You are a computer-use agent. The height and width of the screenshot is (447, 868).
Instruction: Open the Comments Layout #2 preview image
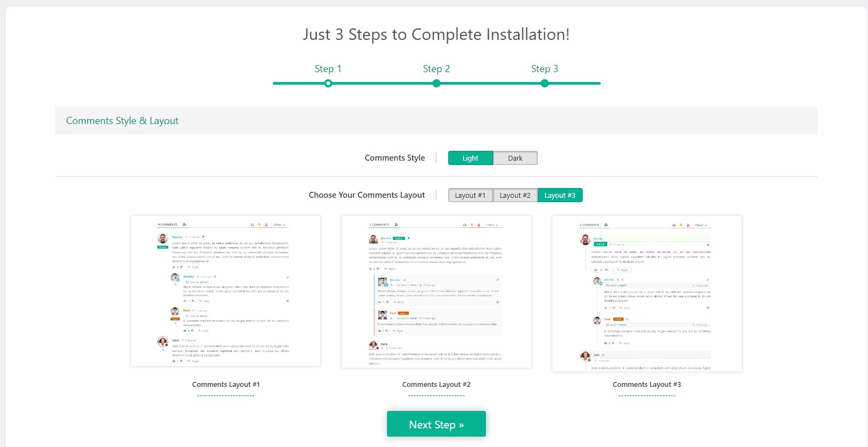coord(436,291)
